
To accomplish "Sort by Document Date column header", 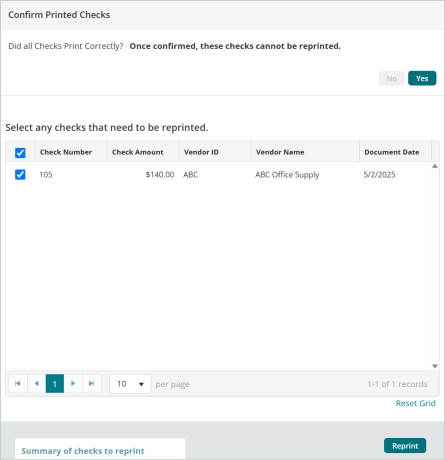I will tap(392, 152).
